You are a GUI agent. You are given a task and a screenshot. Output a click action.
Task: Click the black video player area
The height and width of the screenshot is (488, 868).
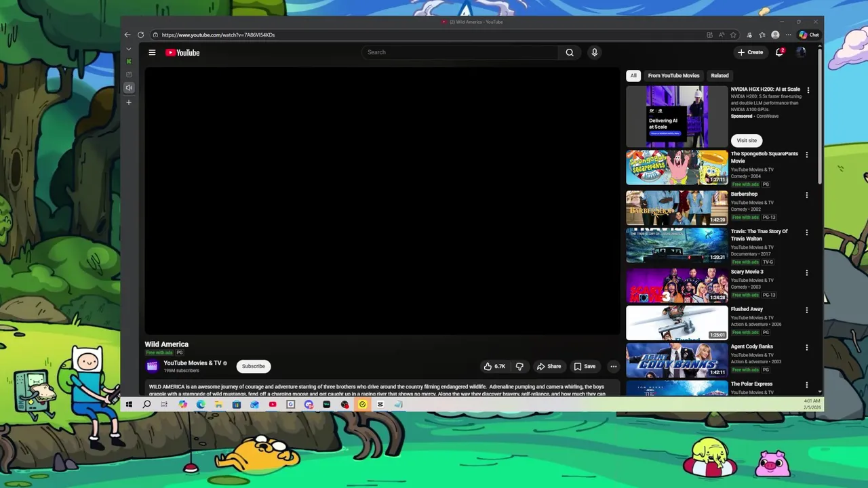[382, 201]
